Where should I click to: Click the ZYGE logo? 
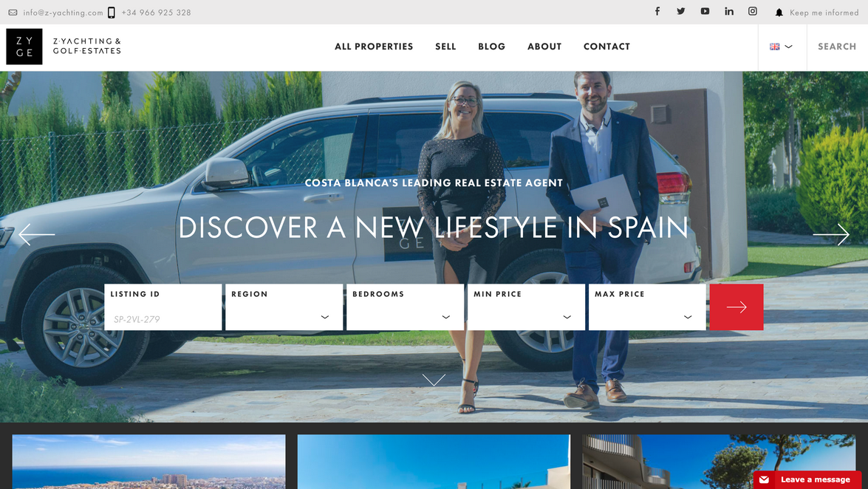pos(24,47)
